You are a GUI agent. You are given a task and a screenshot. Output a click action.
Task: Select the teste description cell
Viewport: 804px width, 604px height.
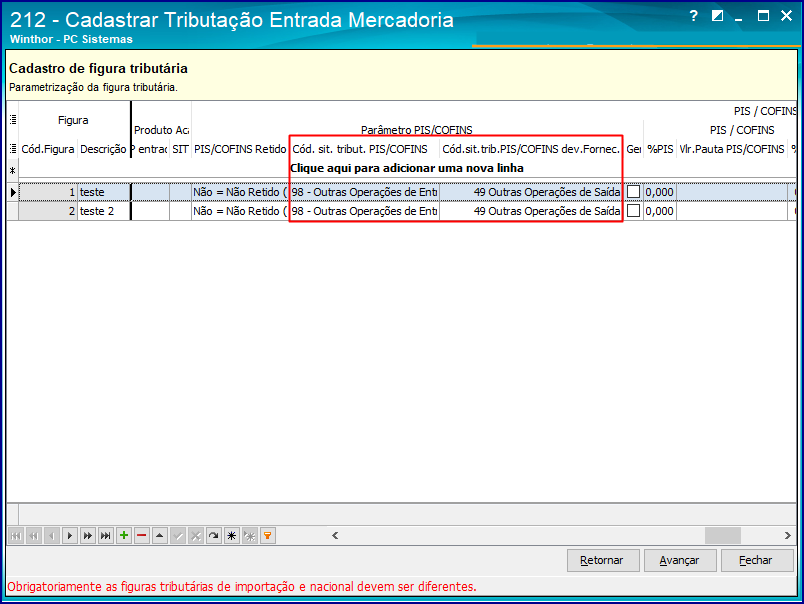click(x=104, y=192)
